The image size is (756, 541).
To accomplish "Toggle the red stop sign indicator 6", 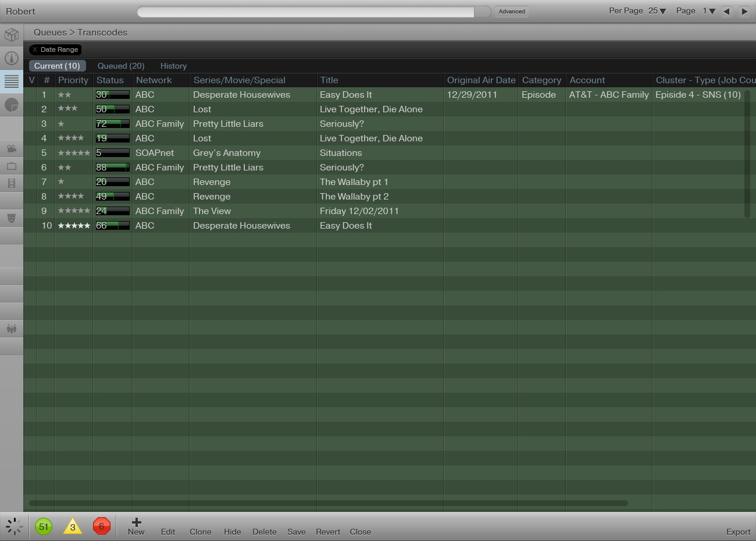I will point(101,526).
